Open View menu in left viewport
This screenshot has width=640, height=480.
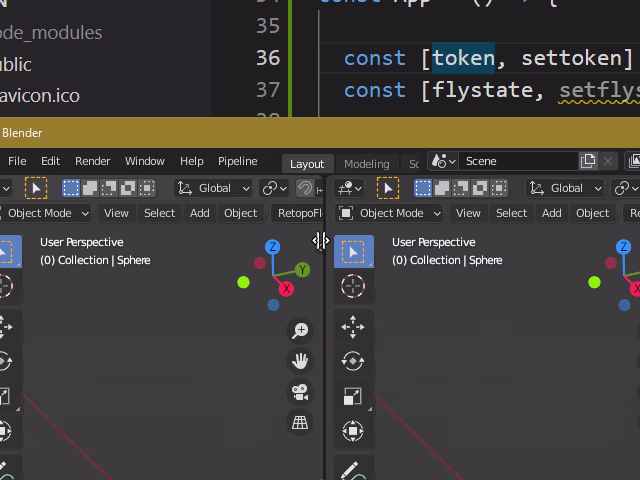tap(116, 213)
